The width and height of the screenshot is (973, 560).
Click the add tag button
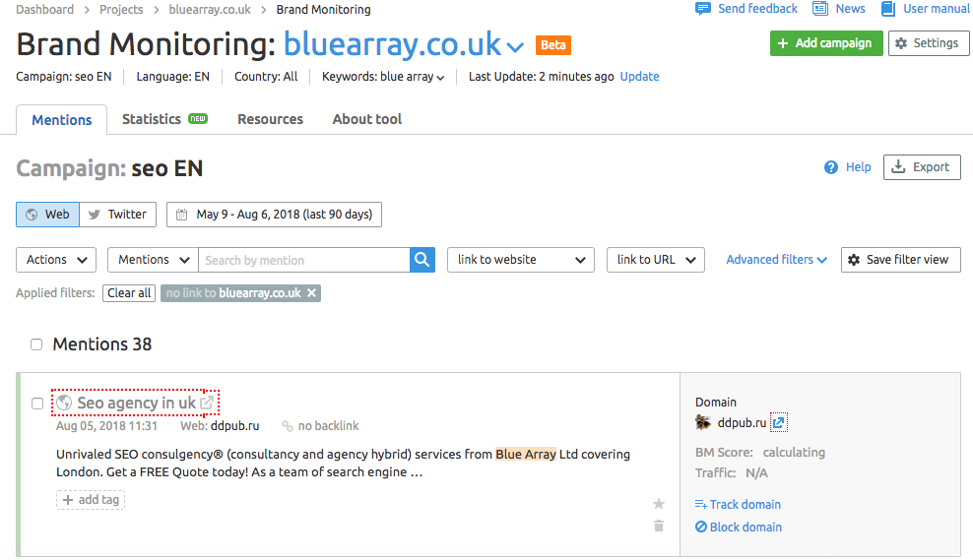coord(91,500)
